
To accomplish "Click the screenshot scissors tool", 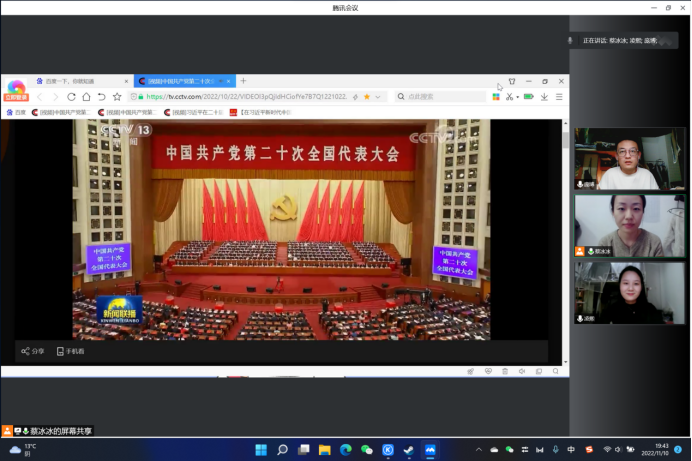I will click(x=508, y=97).
